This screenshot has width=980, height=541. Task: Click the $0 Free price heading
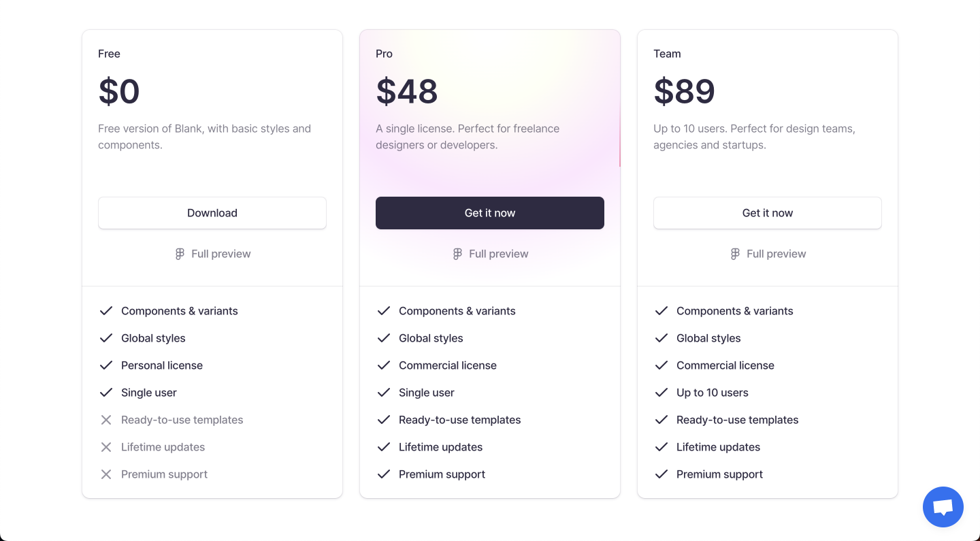[x=119, y=91]
